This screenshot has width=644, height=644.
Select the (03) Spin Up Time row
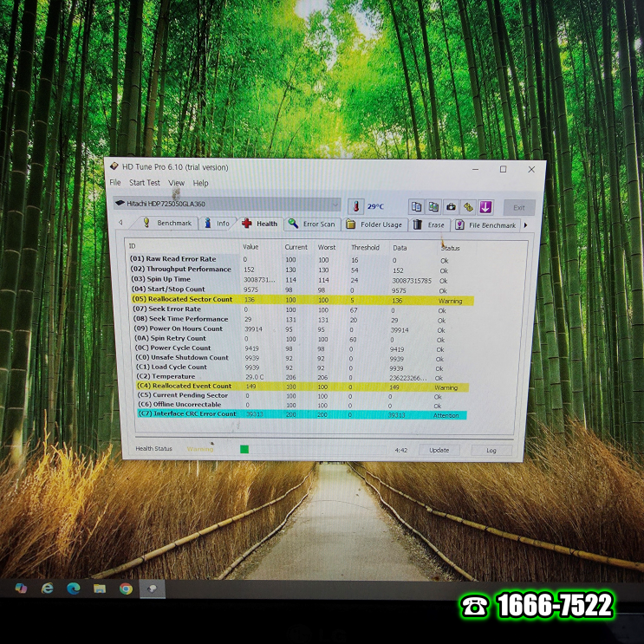(302, 280)
